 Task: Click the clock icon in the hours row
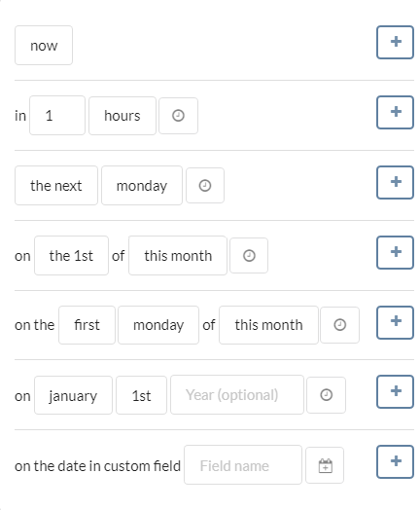point(178,116)
